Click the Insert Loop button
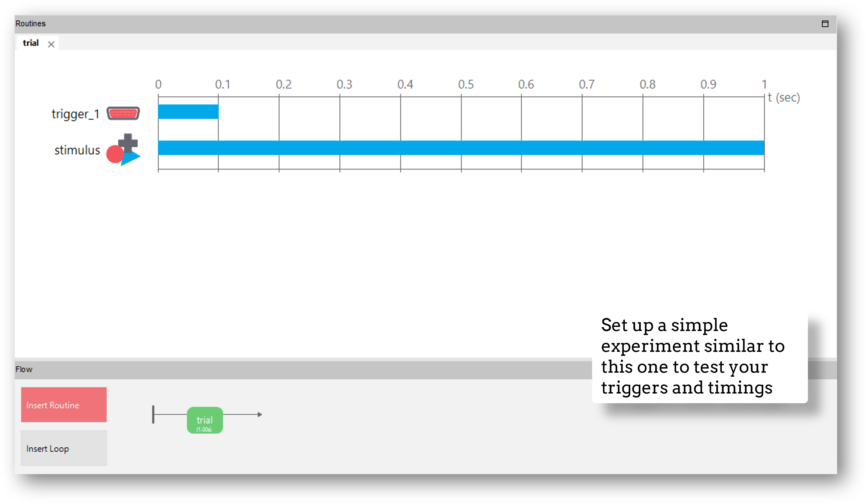Viewport: 867px width, 504px height. (64, 448)
